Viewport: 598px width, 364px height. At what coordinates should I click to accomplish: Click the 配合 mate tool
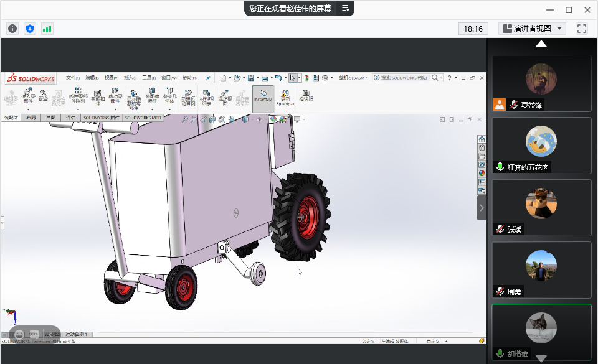[43, 95]
